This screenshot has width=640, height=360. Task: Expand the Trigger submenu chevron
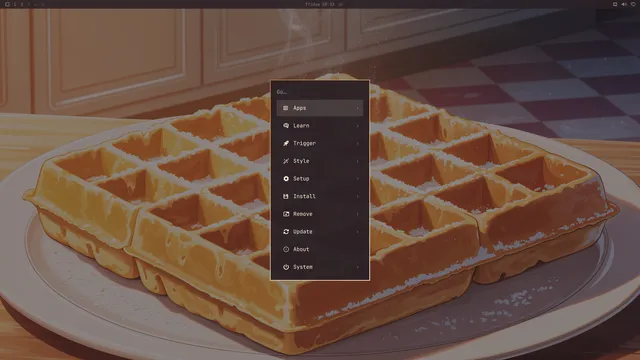(358, 144)
